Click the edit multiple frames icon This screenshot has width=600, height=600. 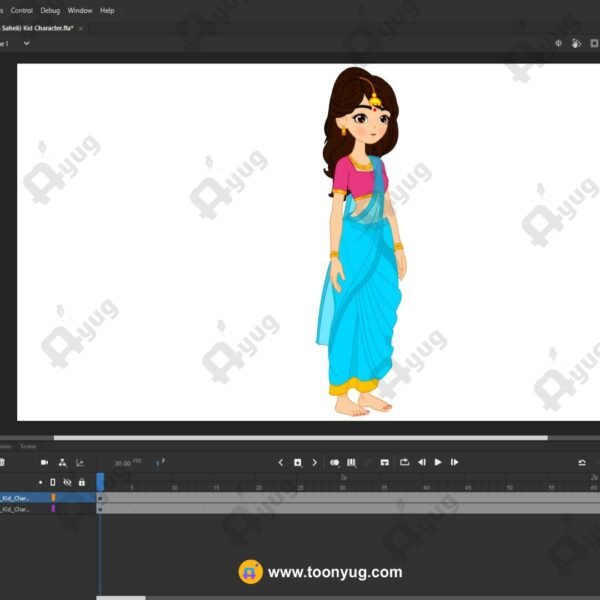[x=351, y=463]
